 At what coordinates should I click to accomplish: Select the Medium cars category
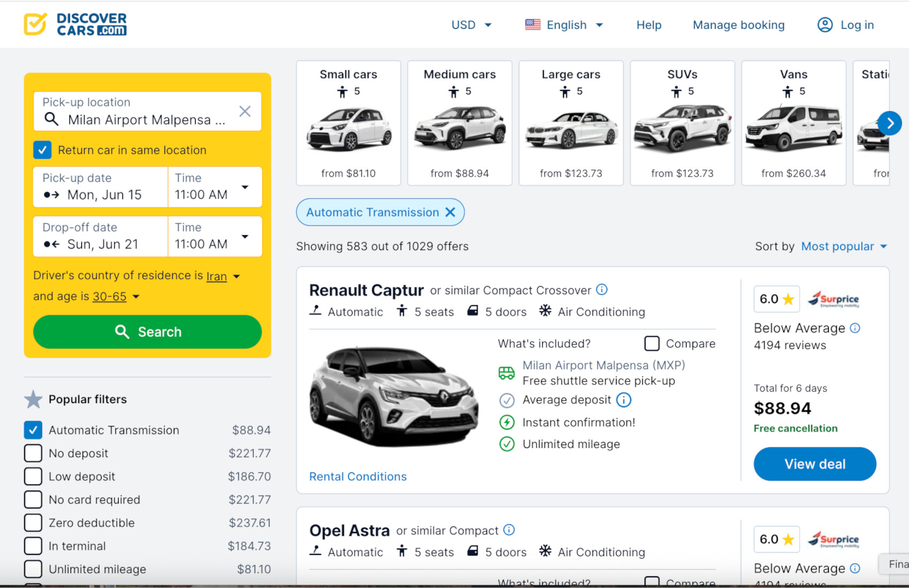(x=460, y=123)
